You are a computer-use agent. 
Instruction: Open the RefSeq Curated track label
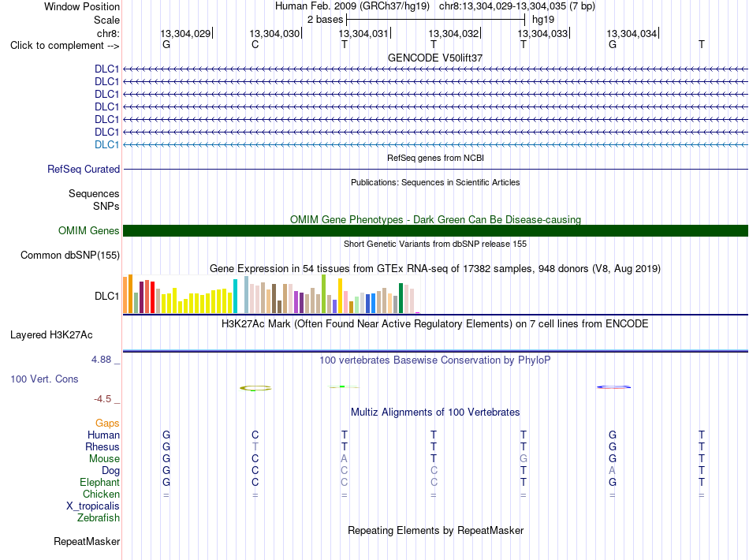pyautogui.click(x=83, y=169)
